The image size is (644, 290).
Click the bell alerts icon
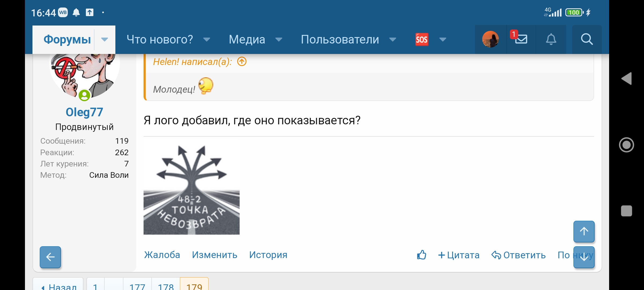(x=551, y=39)
